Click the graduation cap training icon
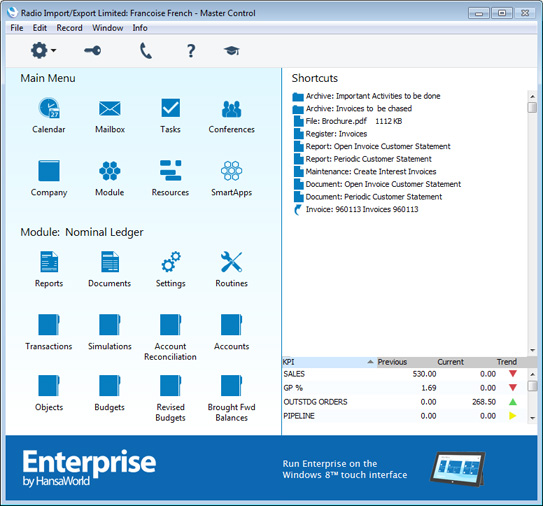The image size is (543, 506). click(231, 51)
